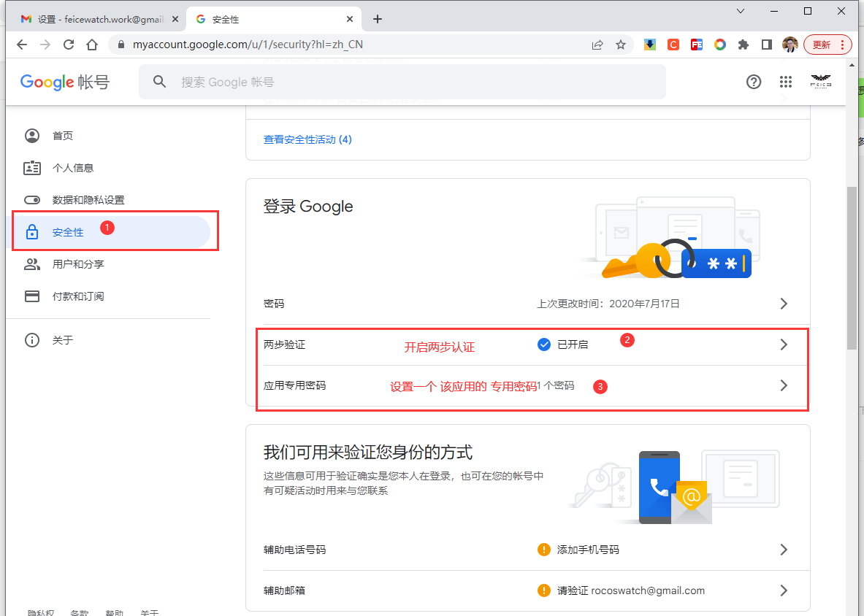864x616 pixels.
Task: Expand the 密码 row chevron
Action: click(784, 304)
